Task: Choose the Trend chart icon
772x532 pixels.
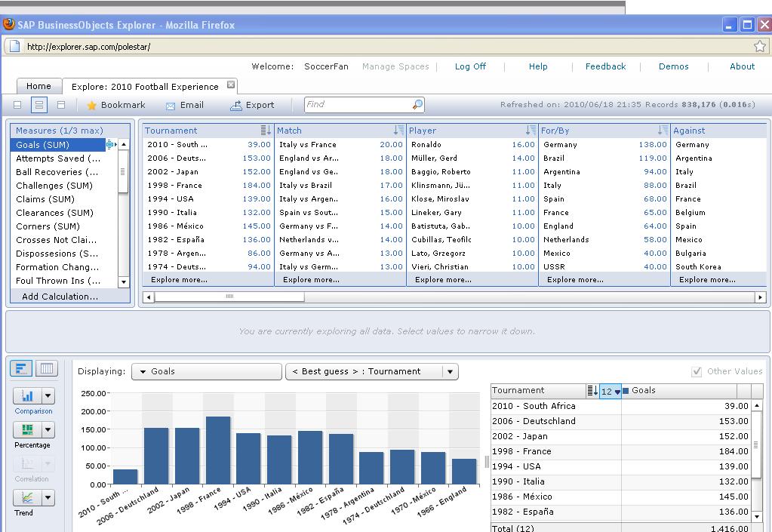Action: pyautogui.click(x=28, y=497)
